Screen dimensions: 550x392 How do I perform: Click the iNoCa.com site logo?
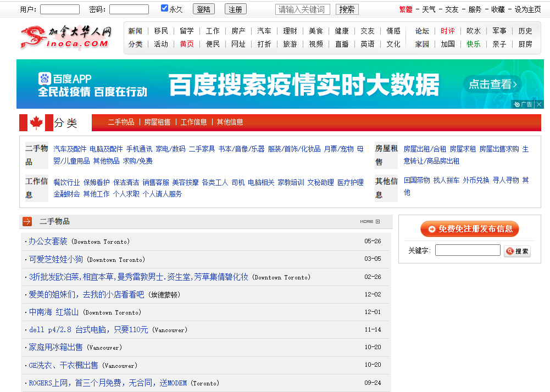tap(66, 37)
